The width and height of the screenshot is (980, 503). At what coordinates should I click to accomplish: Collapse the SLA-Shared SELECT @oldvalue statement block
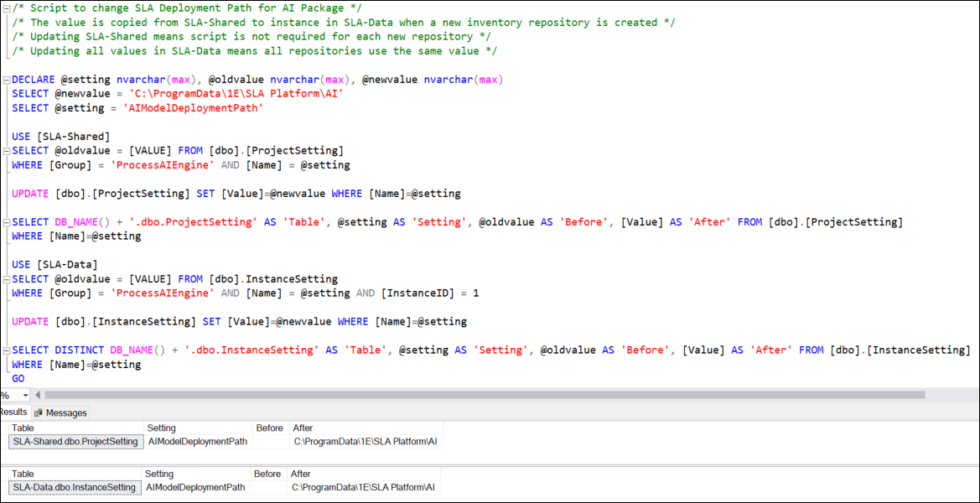6,151
